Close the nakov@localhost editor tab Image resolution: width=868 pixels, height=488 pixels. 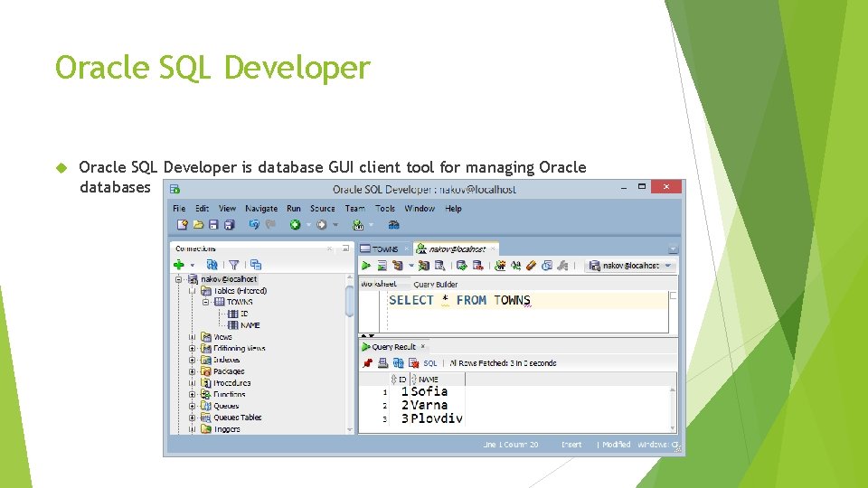coord(493,249)
